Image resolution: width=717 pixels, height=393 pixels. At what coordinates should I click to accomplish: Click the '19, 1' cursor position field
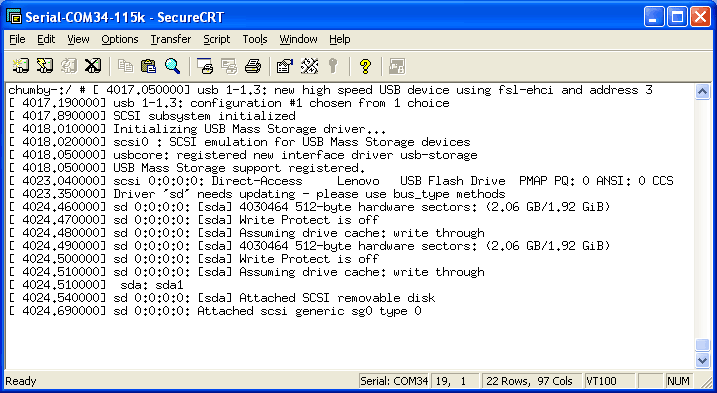(455, 381)
